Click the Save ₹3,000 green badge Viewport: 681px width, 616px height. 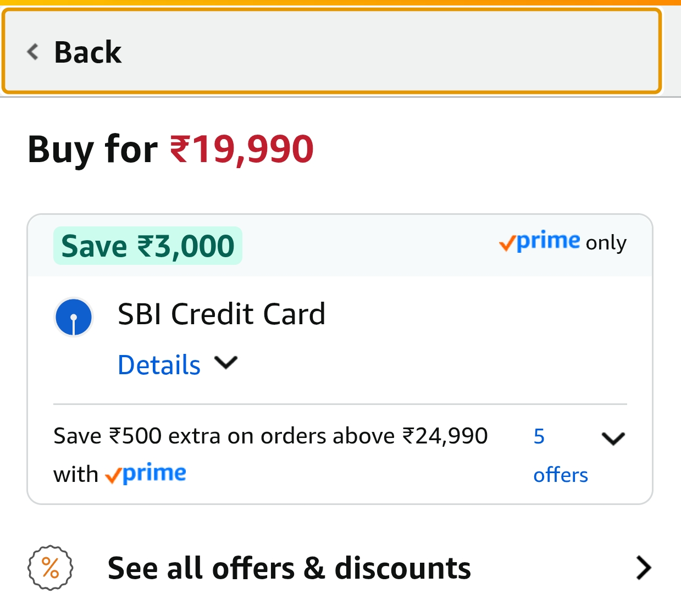tap(148, 246)
